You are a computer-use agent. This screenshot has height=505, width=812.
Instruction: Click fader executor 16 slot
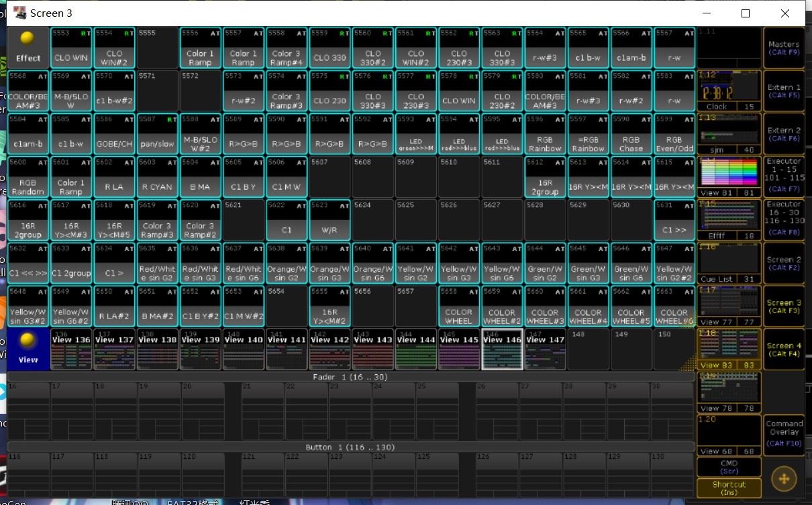(28, 410)
